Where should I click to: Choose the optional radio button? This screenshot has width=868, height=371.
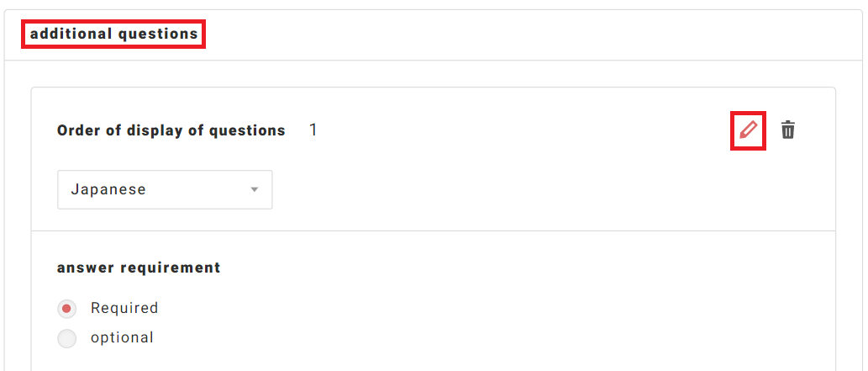tap(66, 339)
